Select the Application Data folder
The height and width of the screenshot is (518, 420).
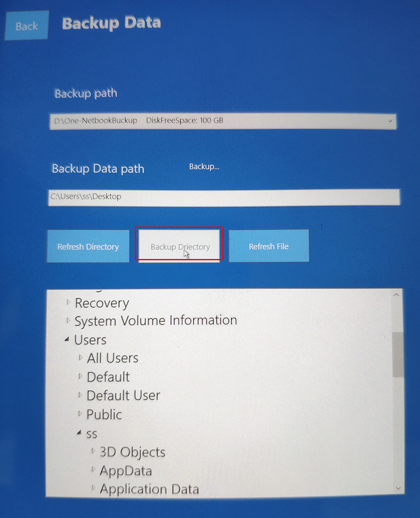click(149, 489)
